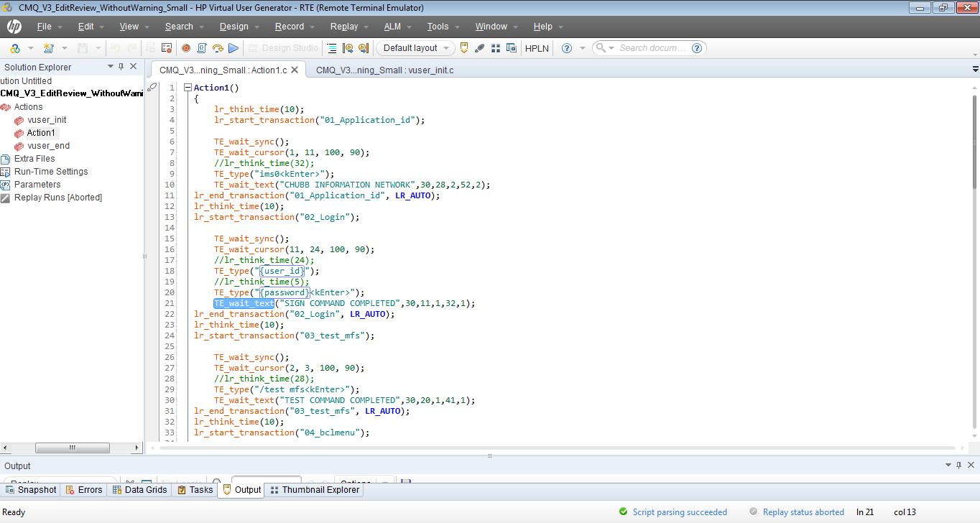Open the File menu
Image resolution: width=980 pixels, height=523 pixels.
tap(44, 27)
